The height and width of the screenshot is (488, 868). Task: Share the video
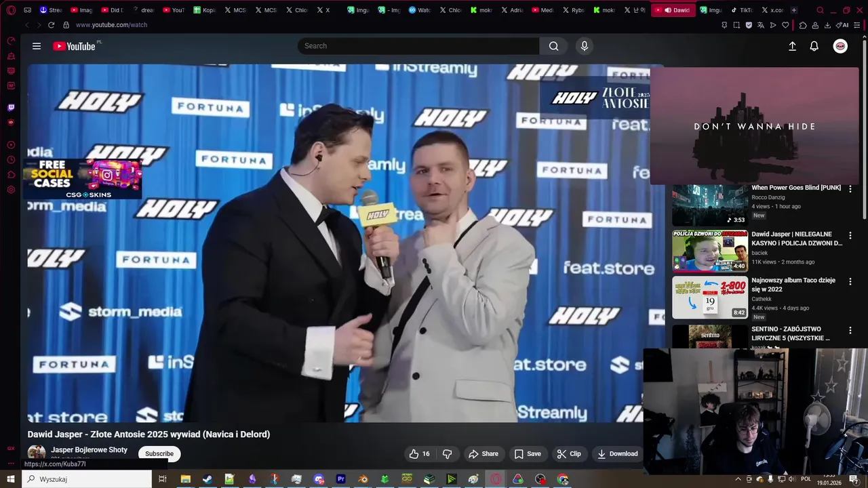pos(484,453)
